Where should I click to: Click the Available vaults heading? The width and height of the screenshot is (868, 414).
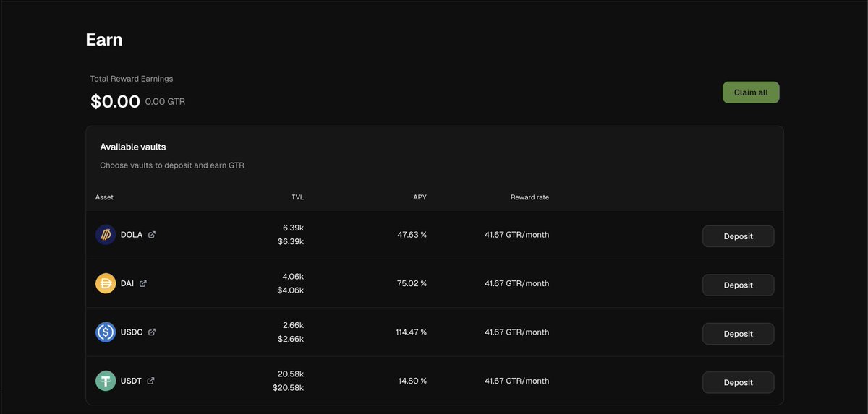[133, 147]
